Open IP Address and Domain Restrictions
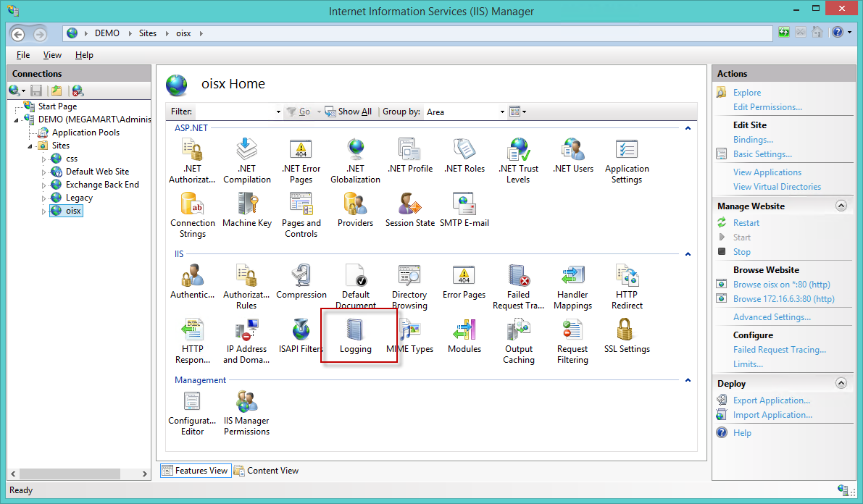 tap(246, 341)
